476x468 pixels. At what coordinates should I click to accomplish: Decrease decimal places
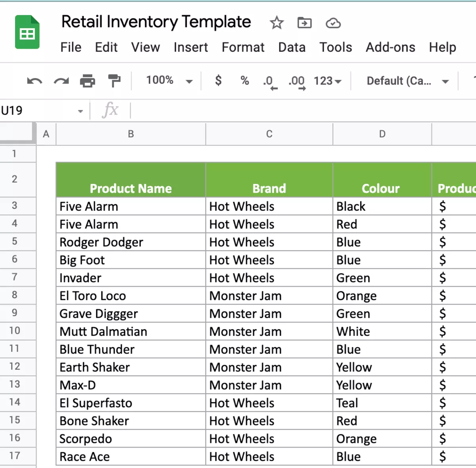(270, 82)
